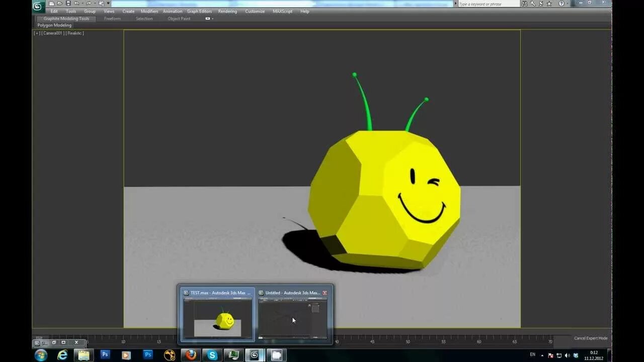Click the volume speaker tray icon
This screenshot has height=362, width=644.
(x=567, y=355)
